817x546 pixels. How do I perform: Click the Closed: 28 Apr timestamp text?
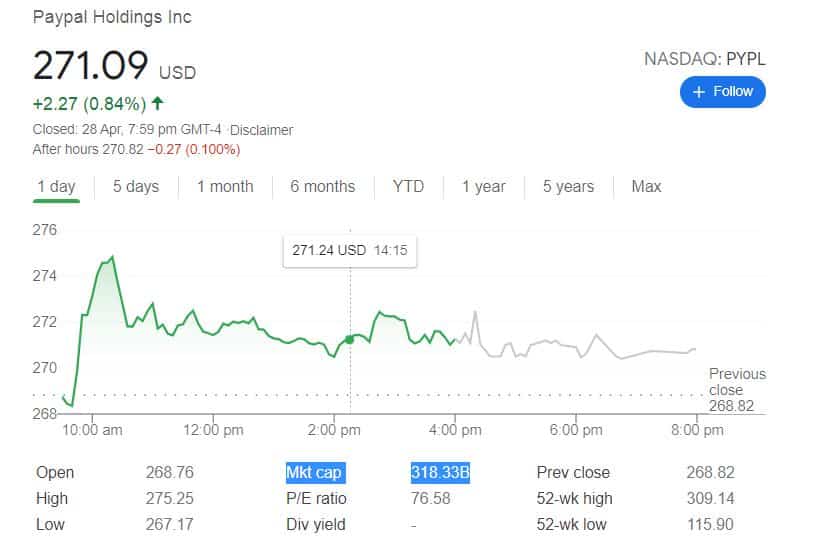click(127, 130)
